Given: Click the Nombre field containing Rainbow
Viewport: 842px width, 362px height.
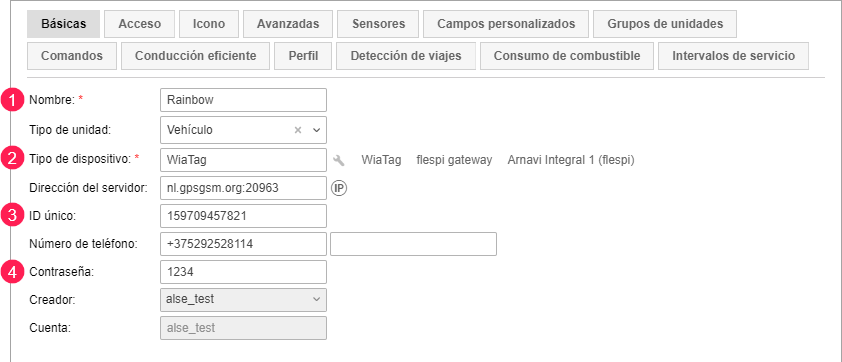Looking at the screenshot, I should [243, 100].
